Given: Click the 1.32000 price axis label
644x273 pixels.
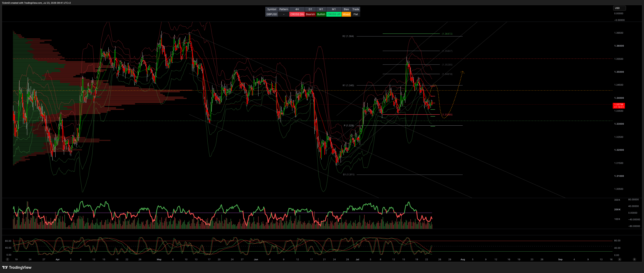Looking at the screenshot, I should pos(619,150).
